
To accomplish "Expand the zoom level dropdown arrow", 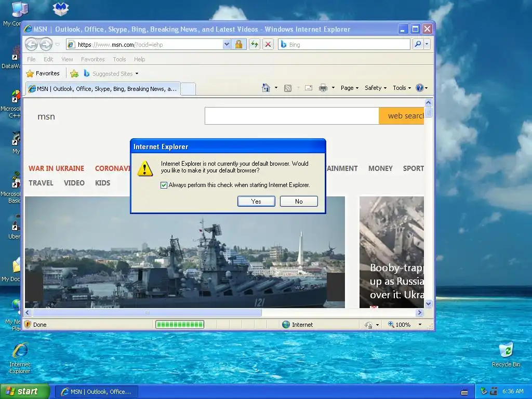I will coord(420,325).
